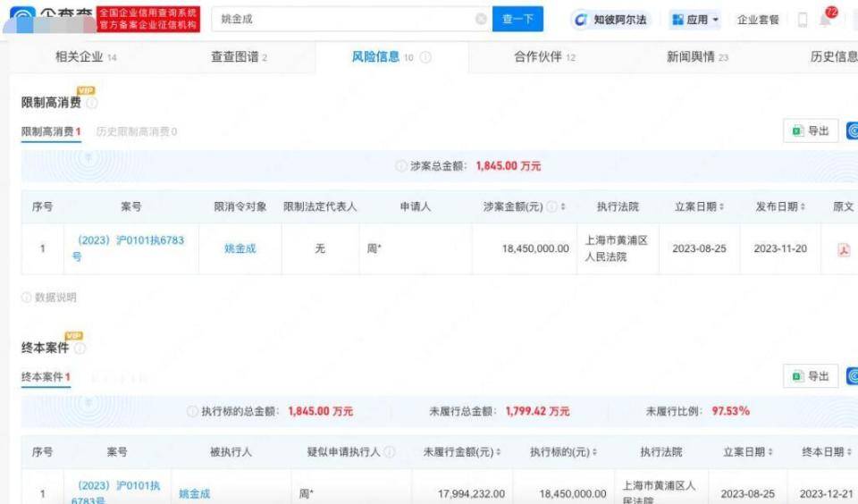Click info icon before 涉案总金额

401,166
